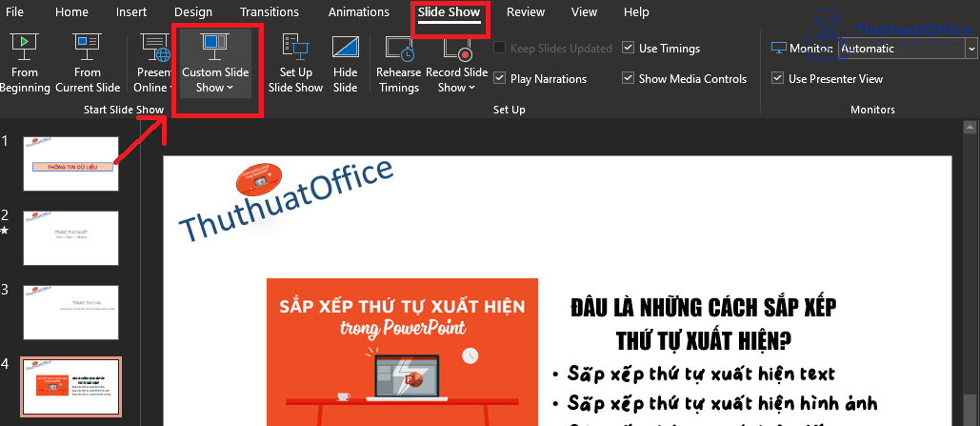Viewport: 980px width, 426px height.
Task: Start slideshow From Beginning
Action: [x=25, y=64]
